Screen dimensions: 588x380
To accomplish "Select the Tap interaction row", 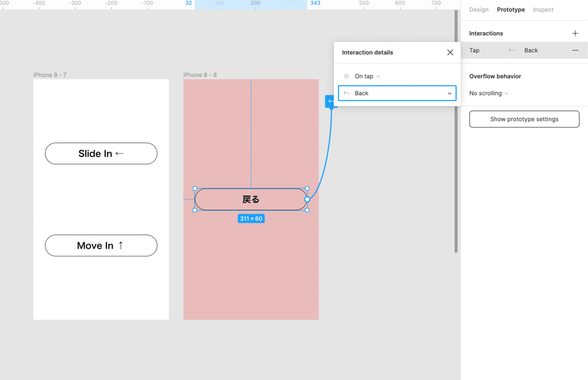I will coord(487,50).
